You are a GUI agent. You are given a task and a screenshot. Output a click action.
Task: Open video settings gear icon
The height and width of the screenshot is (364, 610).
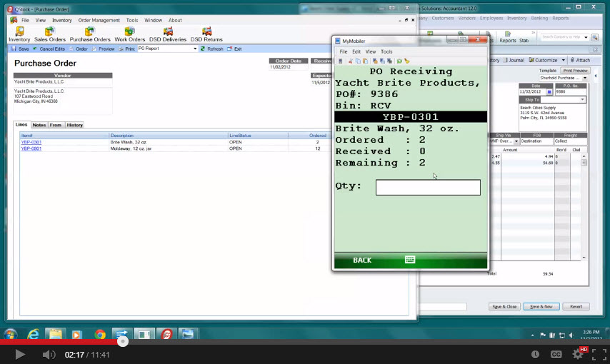(577, 354)
